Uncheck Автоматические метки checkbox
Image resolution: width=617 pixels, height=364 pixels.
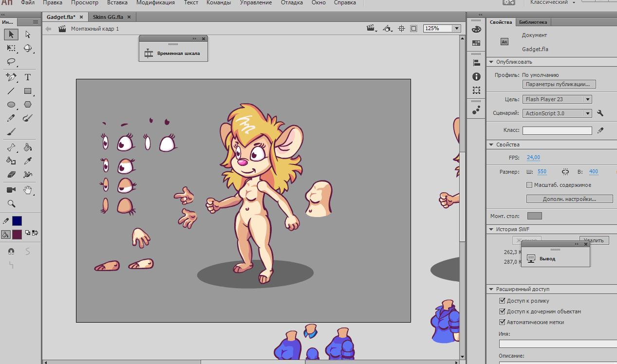(x=503, y=322)
